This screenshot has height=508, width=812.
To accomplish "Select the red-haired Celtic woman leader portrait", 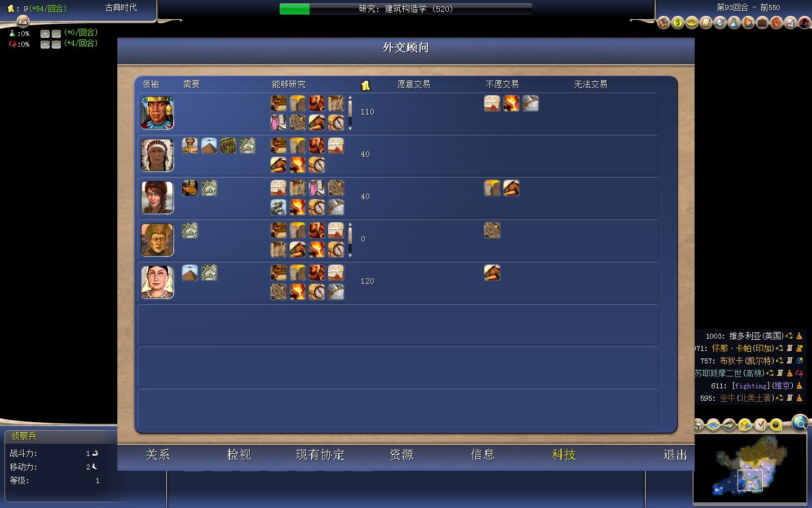I will tap(157, 198).
